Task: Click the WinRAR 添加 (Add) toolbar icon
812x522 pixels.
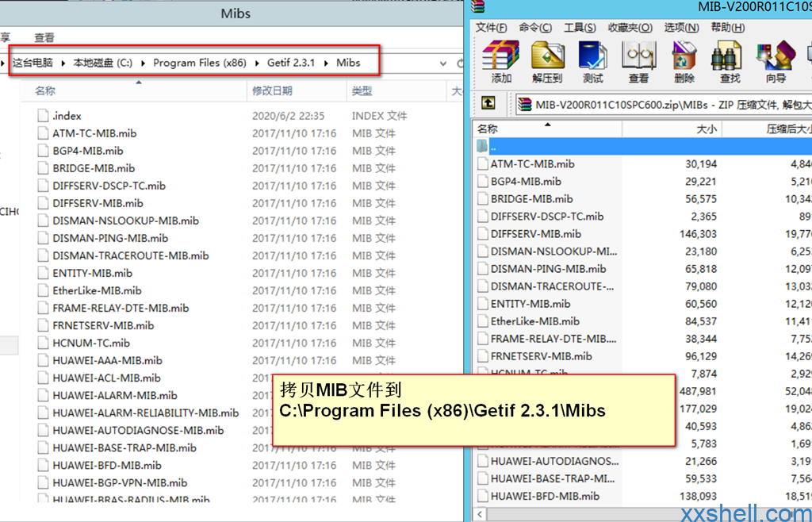Action: pos(501,60)
